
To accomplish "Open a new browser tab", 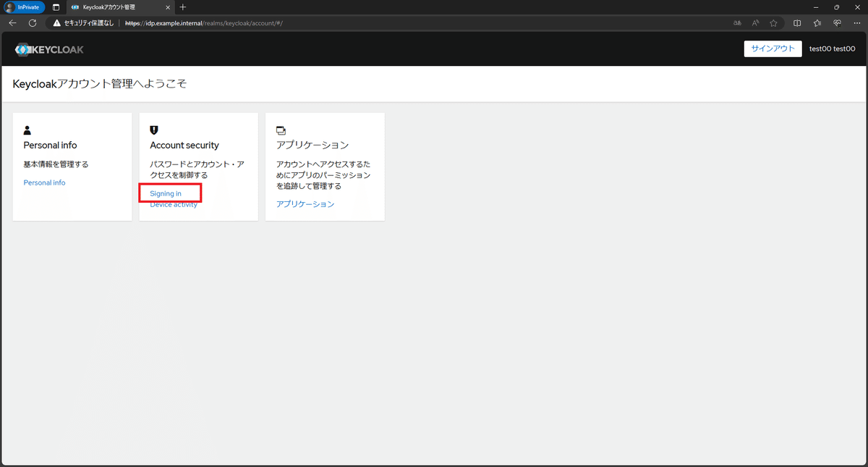I will [183, 8].
